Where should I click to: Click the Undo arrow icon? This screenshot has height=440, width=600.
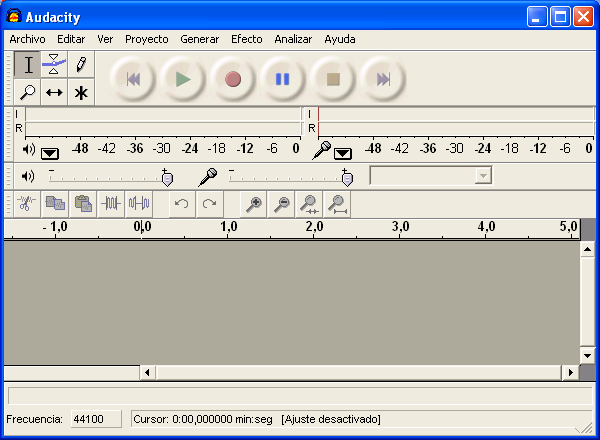[x=181, y=204]
